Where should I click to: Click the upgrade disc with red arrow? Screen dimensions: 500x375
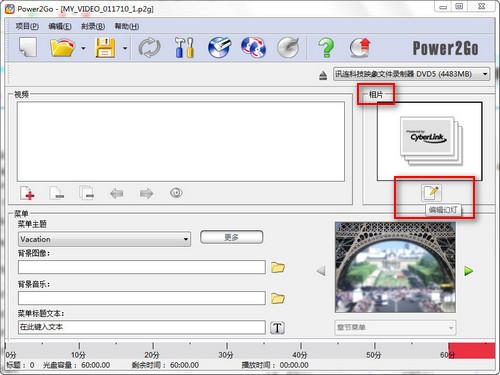point(360,48)
